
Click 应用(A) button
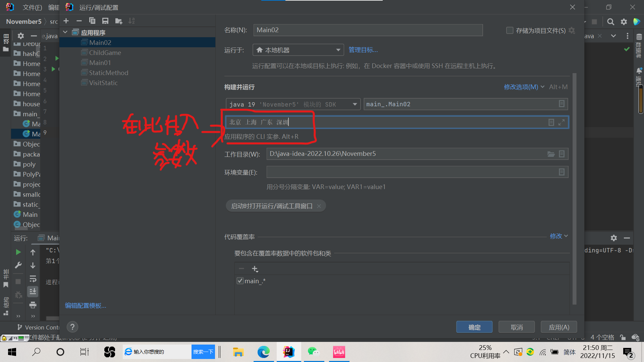559,327
